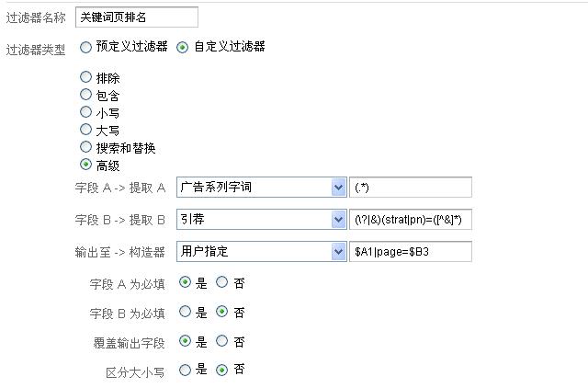This screenshot has height=388, width=588.
Task: Select the 自定义过滤器 radio option
Action: pos(183,47)
